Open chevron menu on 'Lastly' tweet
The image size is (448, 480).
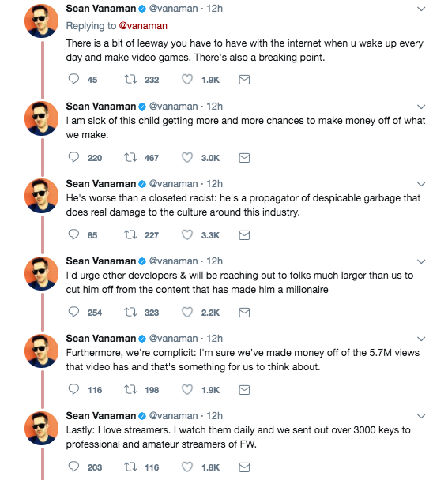pos(421,416)
